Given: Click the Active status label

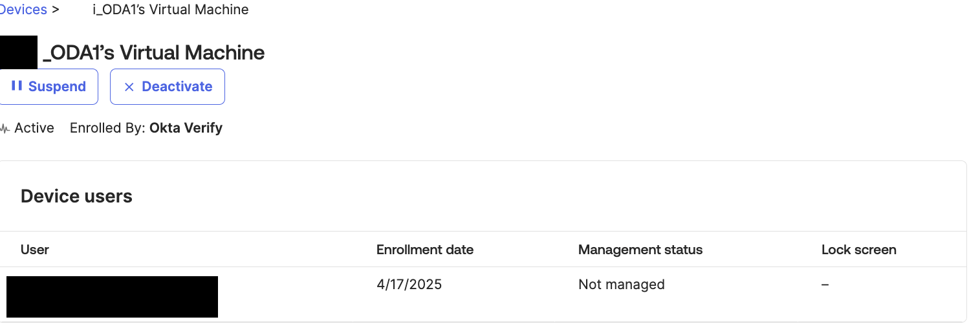Looking at the screenshot, I should point(34,128).
